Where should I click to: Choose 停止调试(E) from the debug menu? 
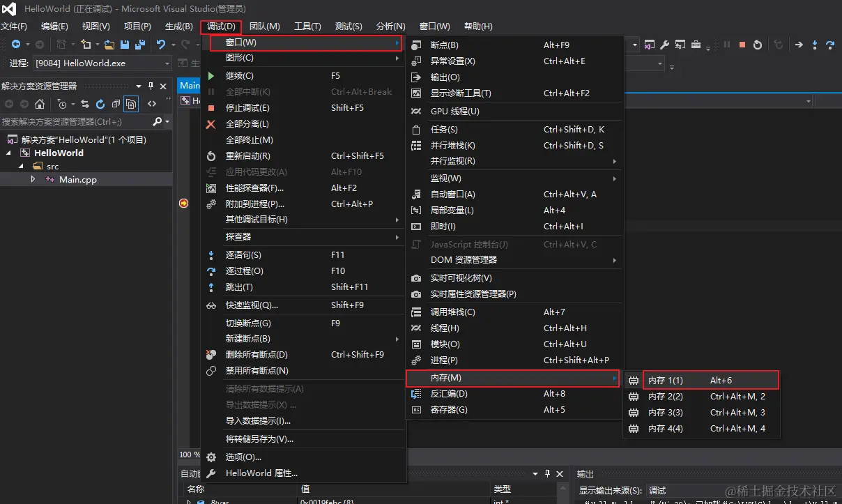tap(303, 107)
